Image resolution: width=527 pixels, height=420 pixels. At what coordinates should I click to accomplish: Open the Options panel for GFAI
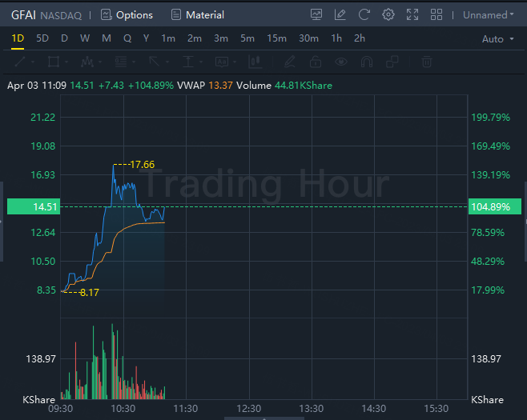click(x=127, y=14)
